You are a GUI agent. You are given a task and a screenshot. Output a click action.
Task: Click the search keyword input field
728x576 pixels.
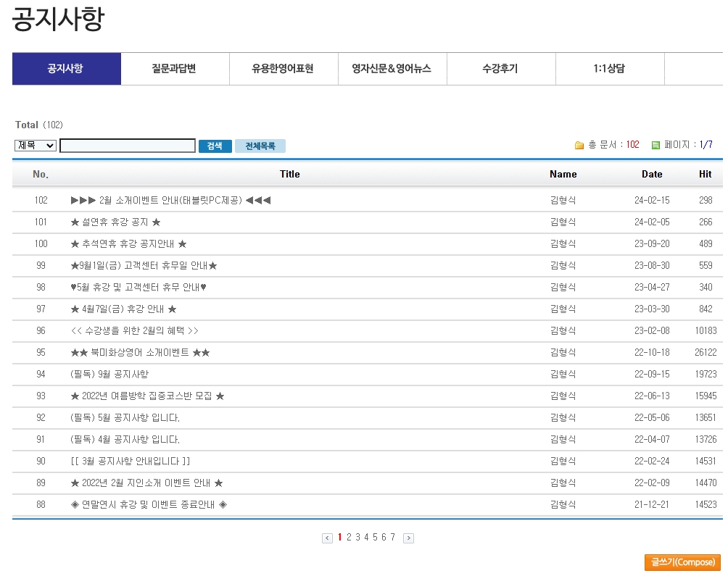tap(128, 146)
